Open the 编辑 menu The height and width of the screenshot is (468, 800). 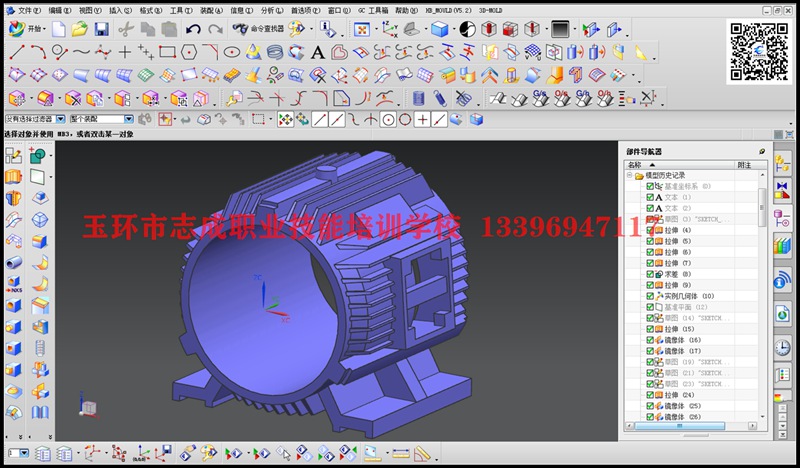60,10
